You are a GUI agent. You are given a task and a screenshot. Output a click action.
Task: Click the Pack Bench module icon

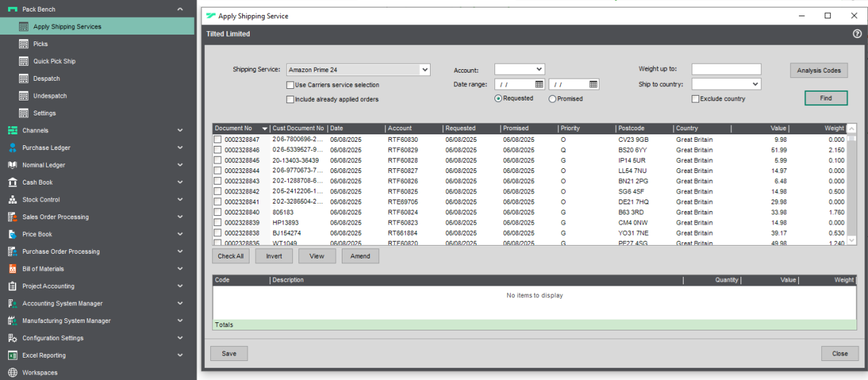[12, 9]
